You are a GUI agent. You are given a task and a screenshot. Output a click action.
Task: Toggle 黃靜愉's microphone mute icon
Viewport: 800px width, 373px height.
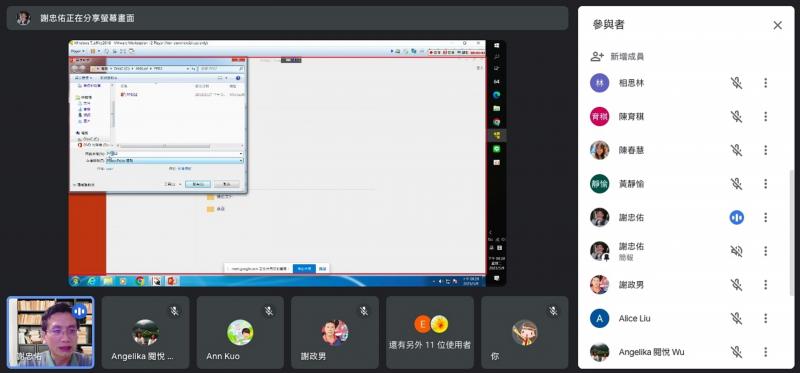736,184
